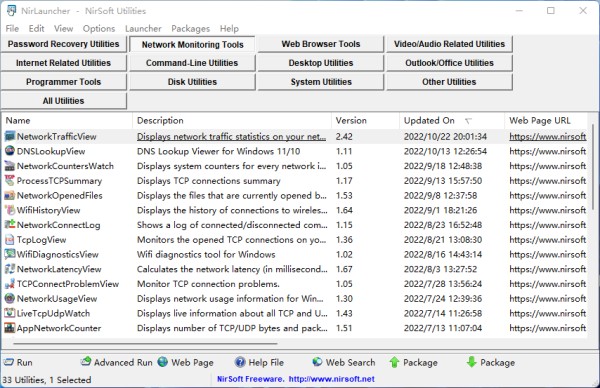600x388 pixels.
Task: Select the WifiHistoryView row
Action: click(x=295, y=210)
